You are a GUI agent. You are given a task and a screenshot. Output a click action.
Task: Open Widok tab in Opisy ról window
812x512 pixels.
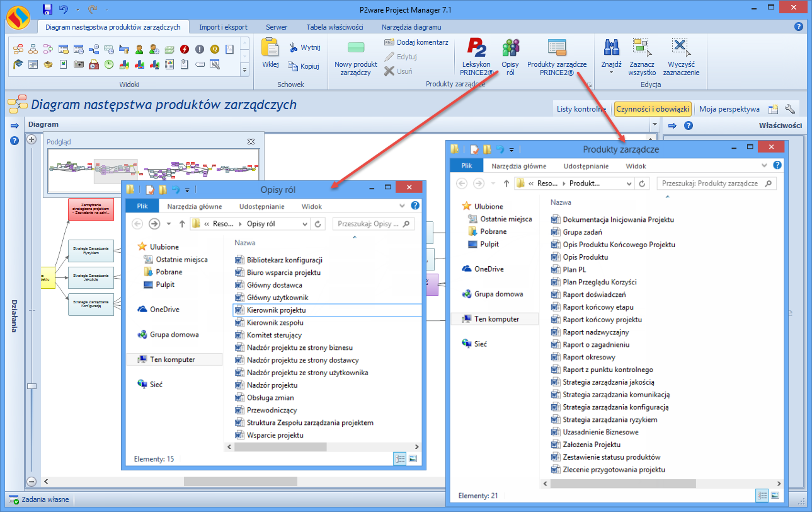coord(312,206)
